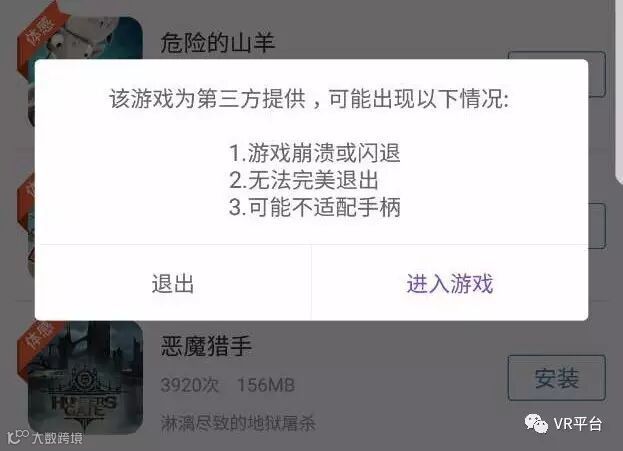Click warning item 1.游戏崩溃或闪退

point(315,153)
